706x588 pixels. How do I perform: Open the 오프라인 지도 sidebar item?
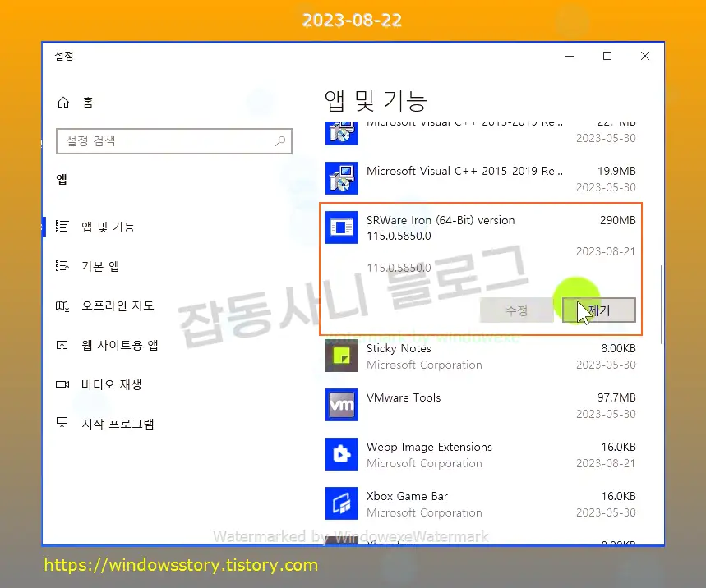pos(118,306)
